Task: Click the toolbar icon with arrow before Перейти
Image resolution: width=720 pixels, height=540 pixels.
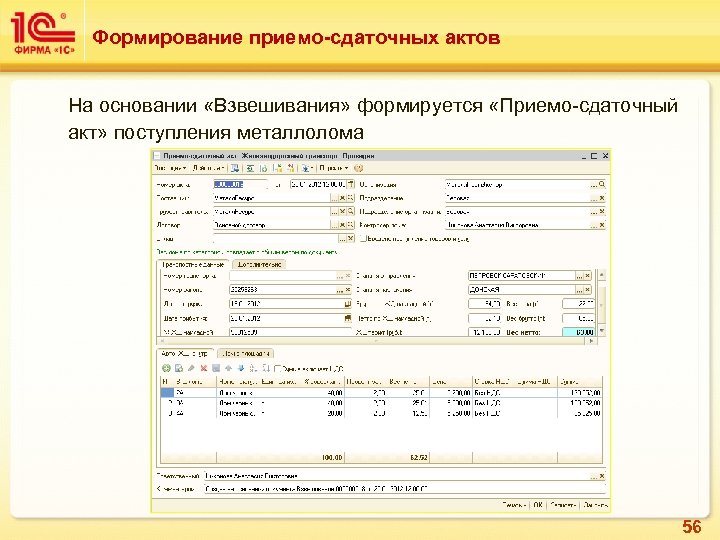Action: (x=307, y=169)
